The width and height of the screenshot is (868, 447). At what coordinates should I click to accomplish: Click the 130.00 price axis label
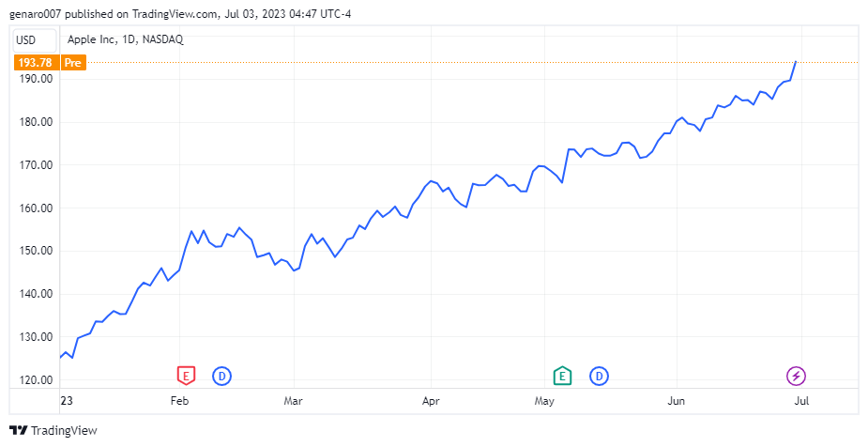[x=36, y=337]
